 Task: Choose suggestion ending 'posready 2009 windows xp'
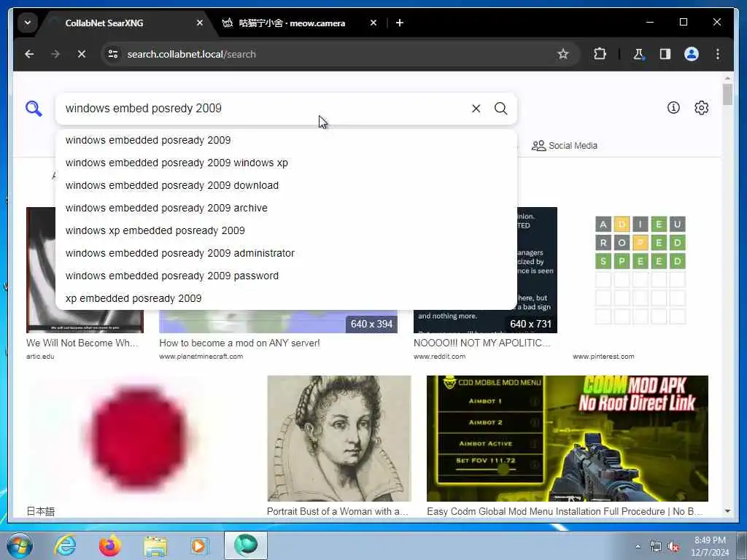(x=286, y=163)
